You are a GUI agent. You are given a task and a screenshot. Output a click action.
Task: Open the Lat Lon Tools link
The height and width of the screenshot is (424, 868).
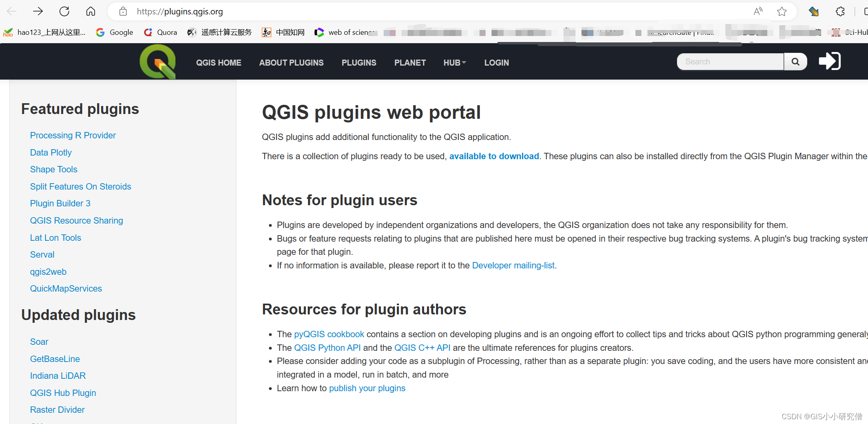tap(56, 238)
